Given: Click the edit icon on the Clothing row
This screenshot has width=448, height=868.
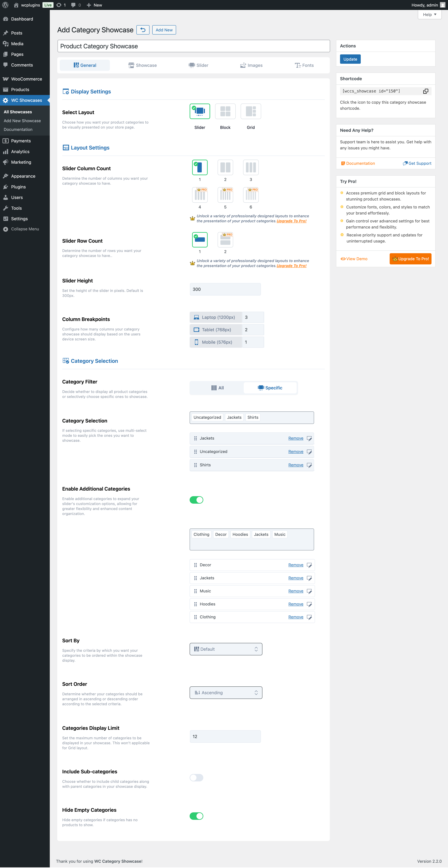Looking at the screenshot, I should pos(309,617).
